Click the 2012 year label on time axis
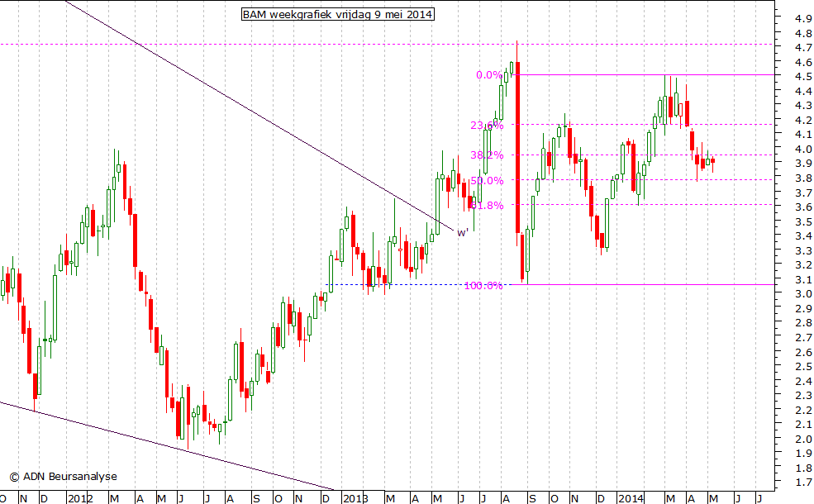The width and height of the screenshot is (814, 504). coord(80,499)
